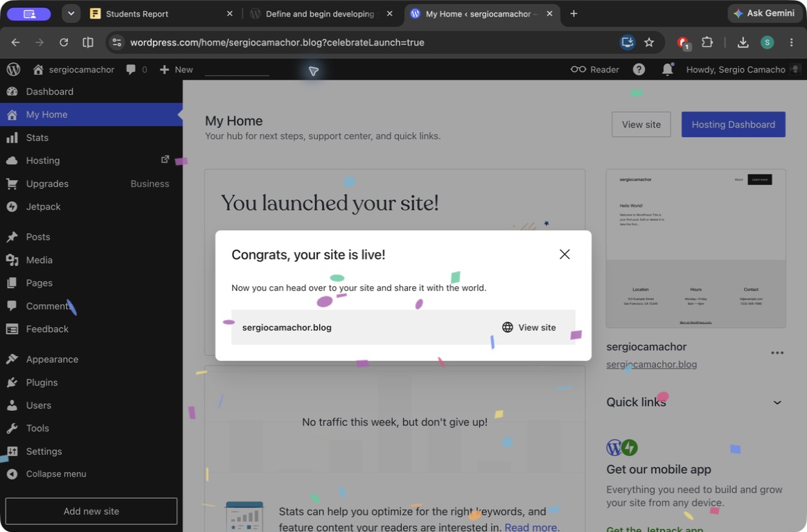Click the WordPress logo in admin bar
This screenshot has height=532, width=807.
coord(13,69)
